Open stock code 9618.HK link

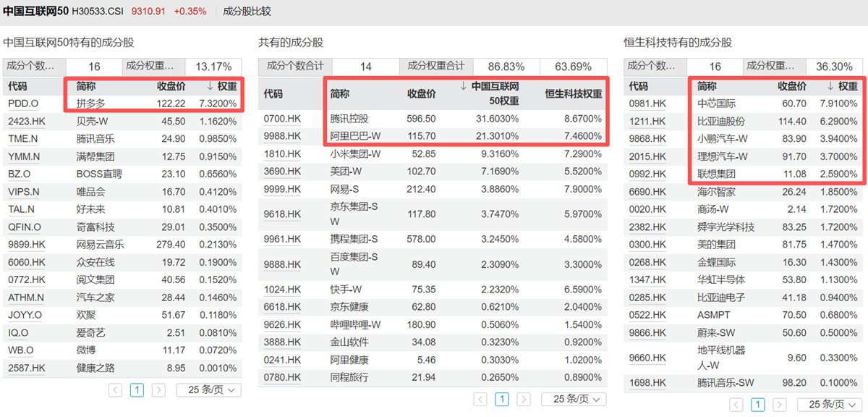coord(282,214)
